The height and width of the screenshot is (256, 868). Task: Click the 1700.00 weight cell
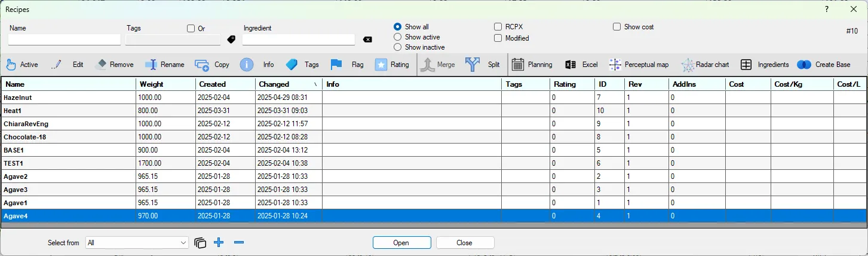tap(165, 163)
